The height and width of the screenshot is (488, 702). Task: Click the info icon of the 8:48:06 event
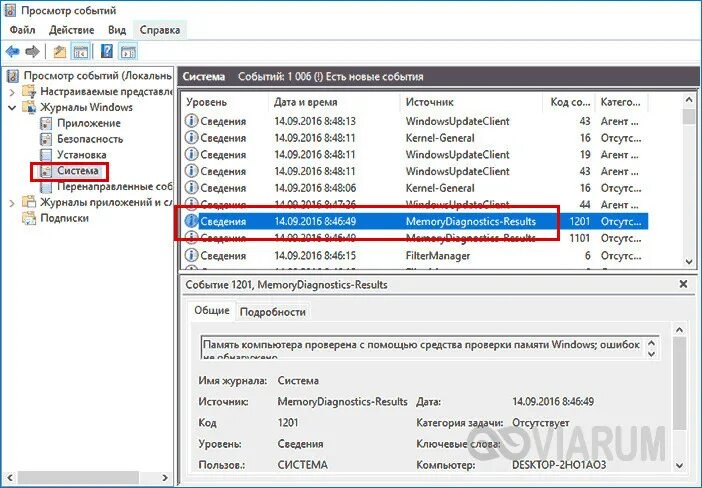[191, 188]
